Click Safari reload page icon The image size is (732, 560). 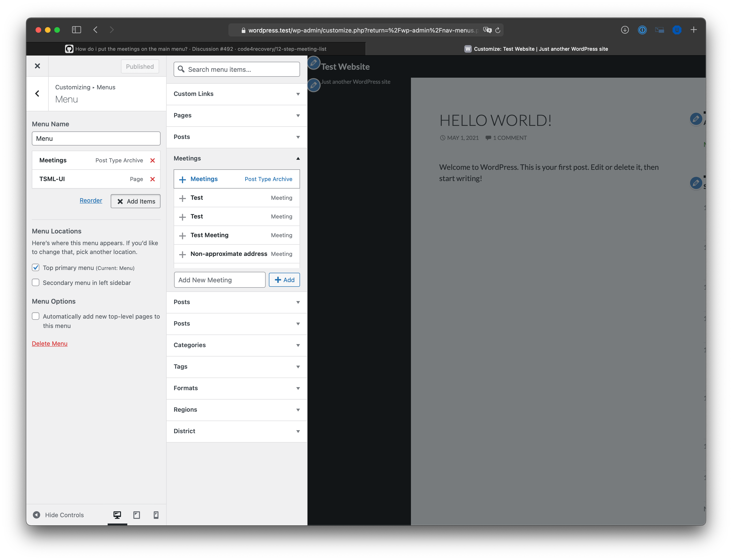(498, 30)
